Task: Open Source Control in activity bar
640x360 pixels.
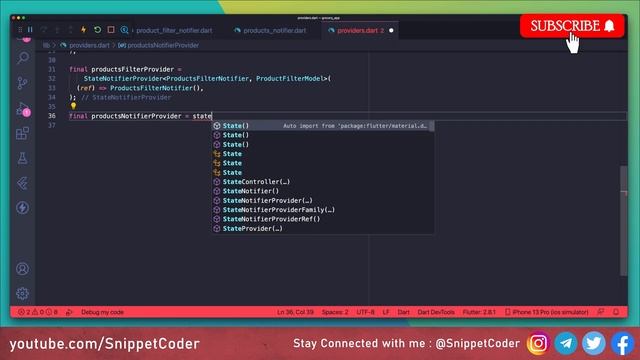Action: pos(23,83)
